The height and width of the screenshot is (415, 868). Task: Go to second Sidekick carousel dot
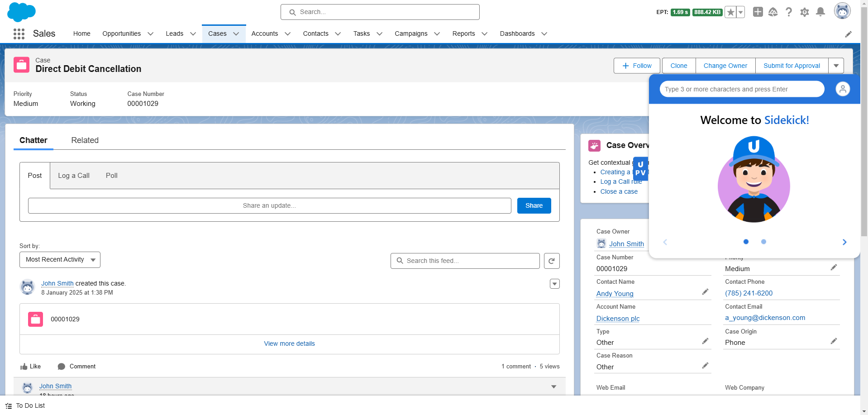click(x=763, y=242)
